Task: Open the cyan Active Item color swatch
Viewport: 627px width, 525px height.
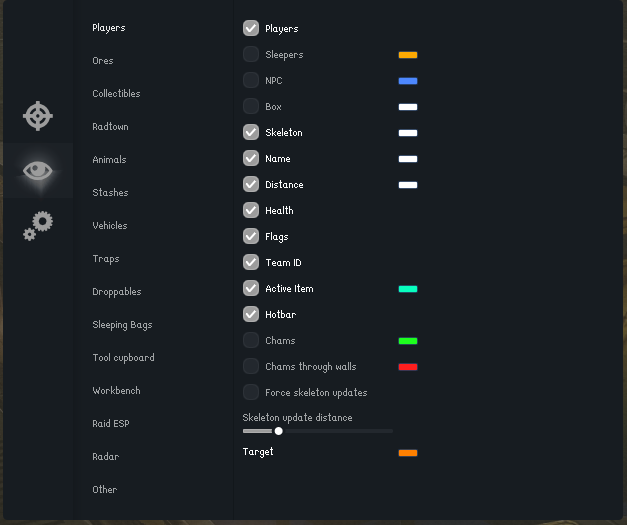Action: [407, 289]
